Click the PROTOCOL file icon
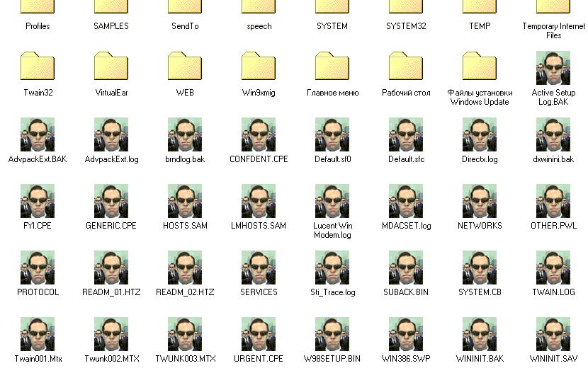588x368 pixels. coord(38,268)
